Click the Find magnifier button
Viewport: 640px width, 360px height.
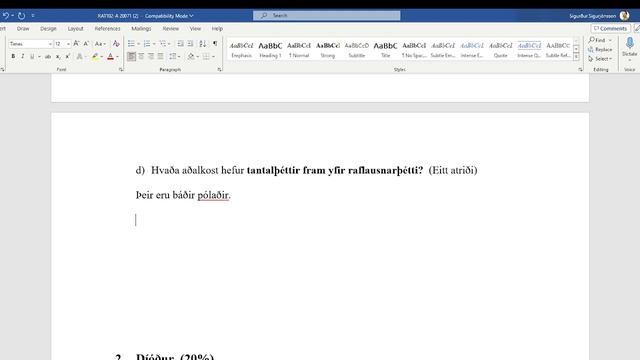[x=597, y=40]
